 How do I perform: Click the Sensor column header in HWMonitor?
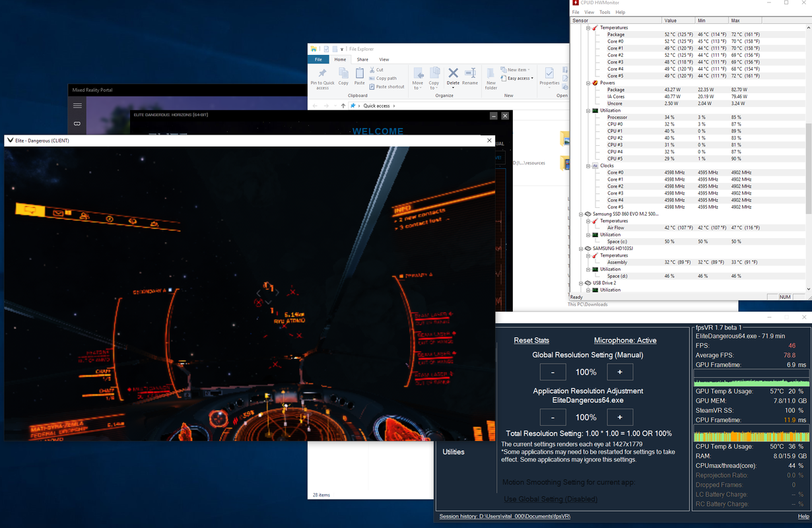pyautogui.click(x=616, y=20)
